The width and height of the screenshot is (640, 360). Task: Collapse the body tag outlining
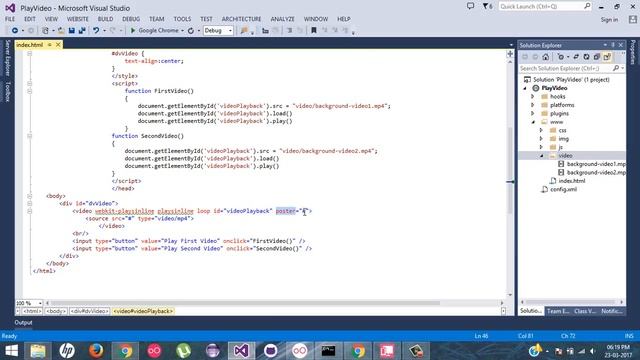pyautogui.click(x=29, y=196)
